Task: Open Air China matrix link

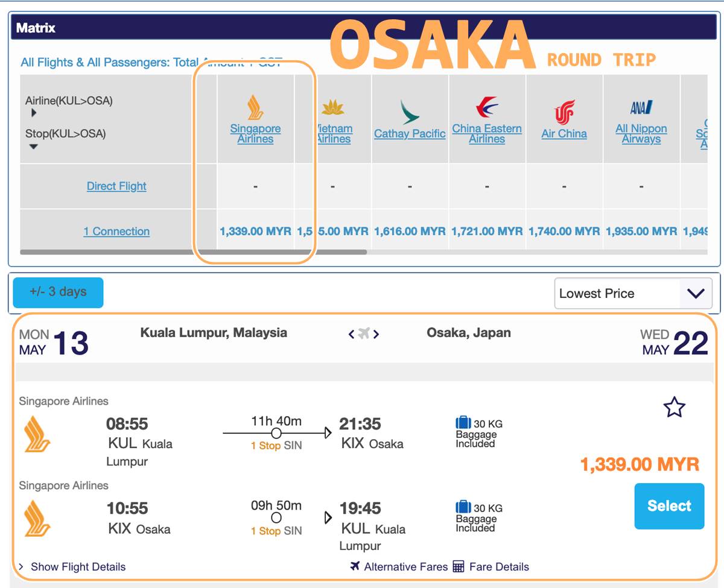Action: click(564, 134)
